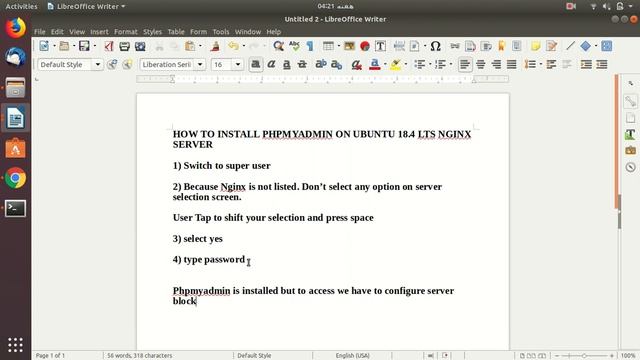Set right paragraph alignment
The height and width of the screenshot is (360, 640).
496,64
